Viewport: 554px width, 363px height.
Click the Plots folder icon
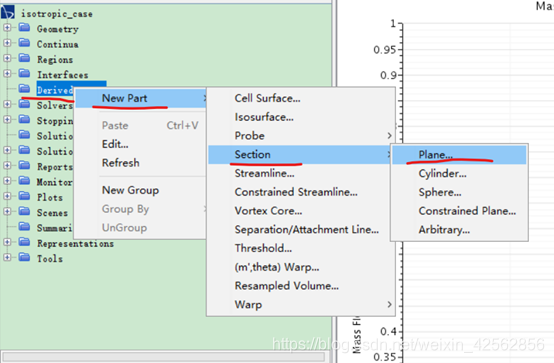point(24,195)
